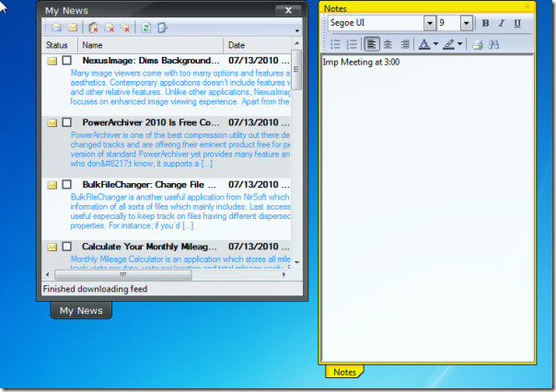Viewport: 556px width, 392px height.
Task: Insert a numbered list in Notes
Action: pyautogui.click(x=352, y=44)
